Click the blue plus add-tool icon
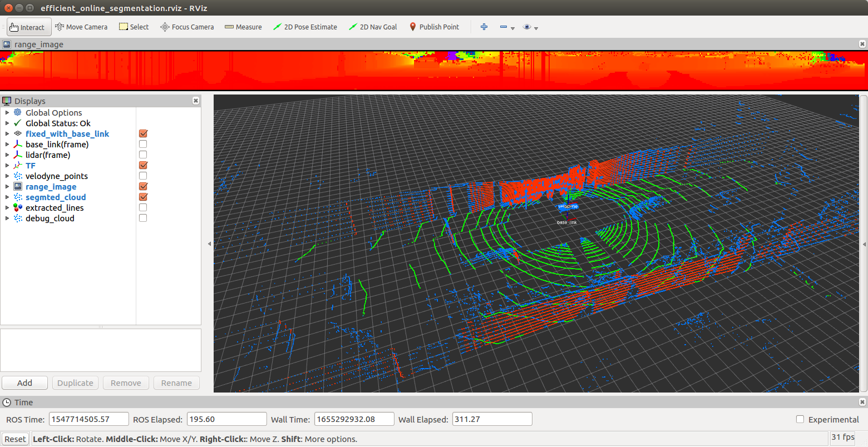 484,27
